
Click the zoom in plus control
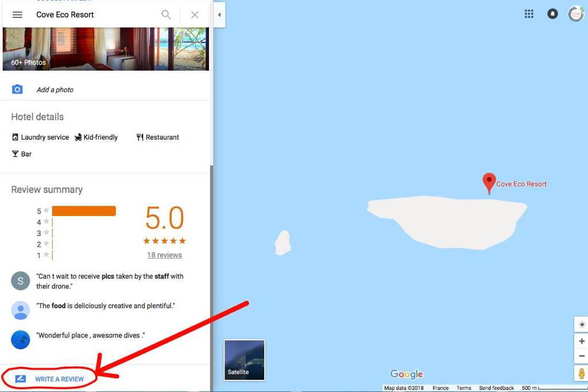(x=581, y=341)
